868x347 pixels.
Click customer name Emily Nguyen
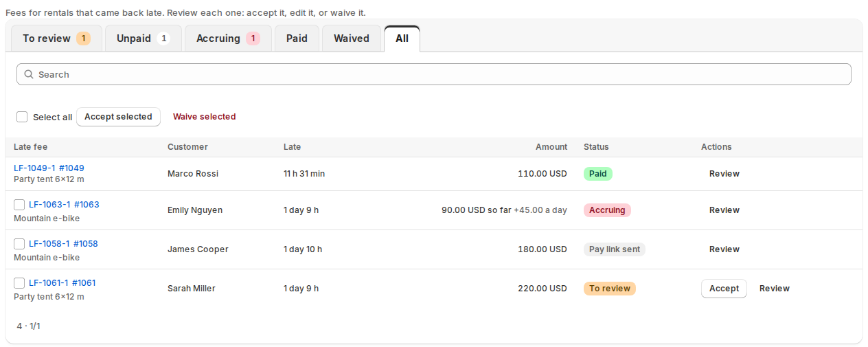click(x=195, y=210)
